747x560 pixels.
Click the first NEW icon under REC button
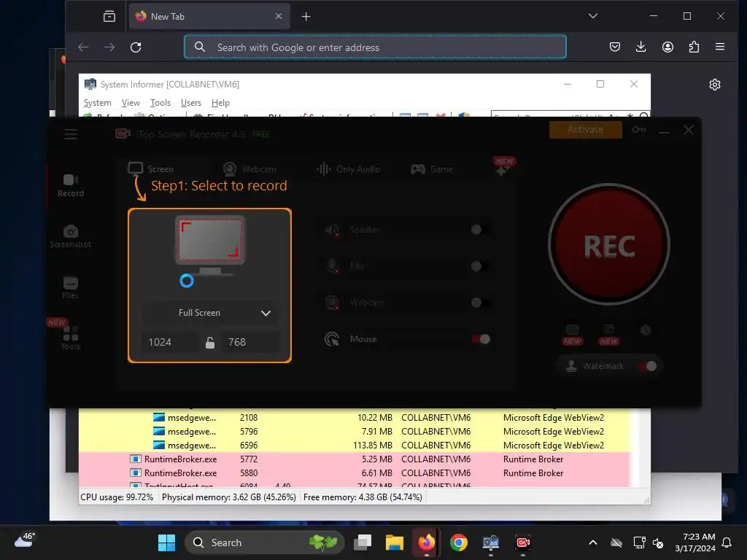click(x=573, y=335)
